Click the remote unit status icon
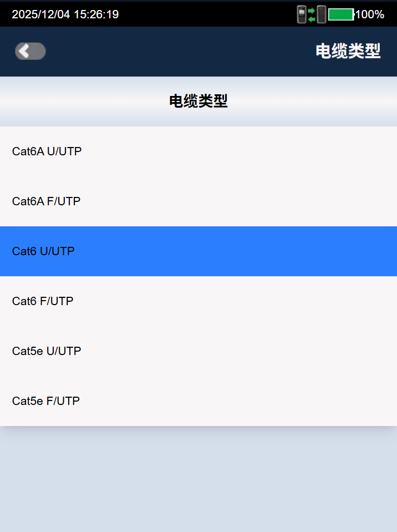 tap(322, 14)
